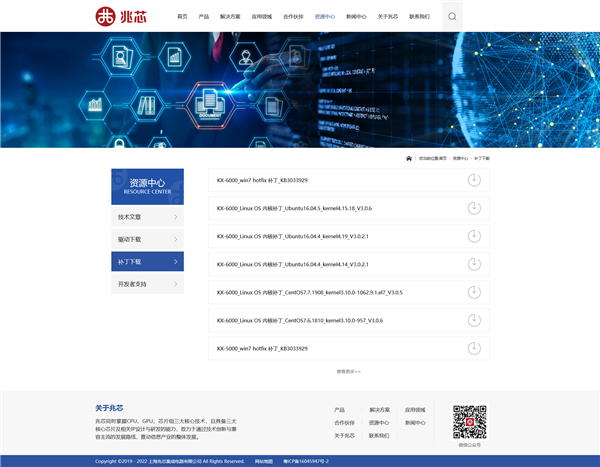
Task: Click the footer 产品 link
Action: (x=339, y=410)
